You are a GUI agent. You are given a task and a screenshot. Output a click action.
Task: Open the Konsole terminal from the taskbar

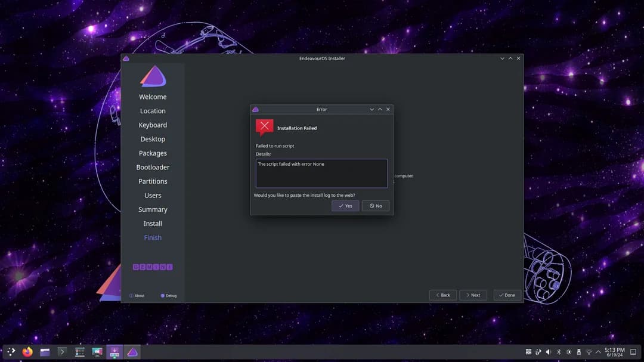[x=62, y=351]
